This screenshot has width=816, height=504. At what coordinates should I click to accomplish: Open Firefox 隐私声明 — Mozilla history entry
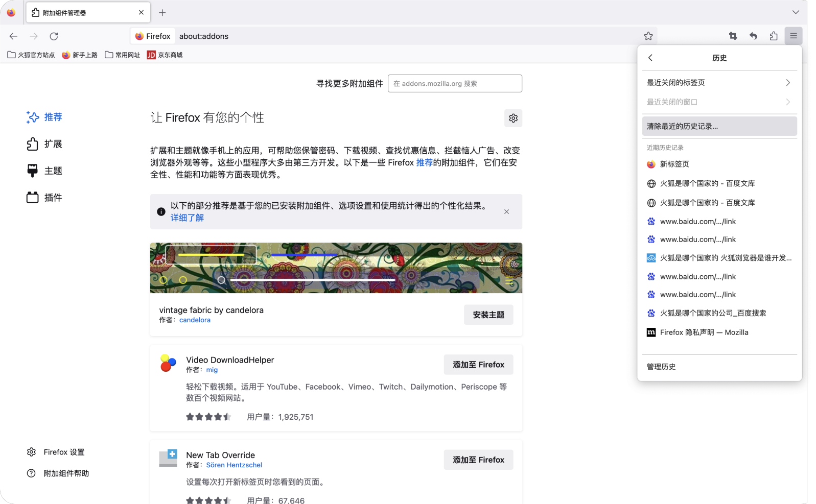click(719, 332)
